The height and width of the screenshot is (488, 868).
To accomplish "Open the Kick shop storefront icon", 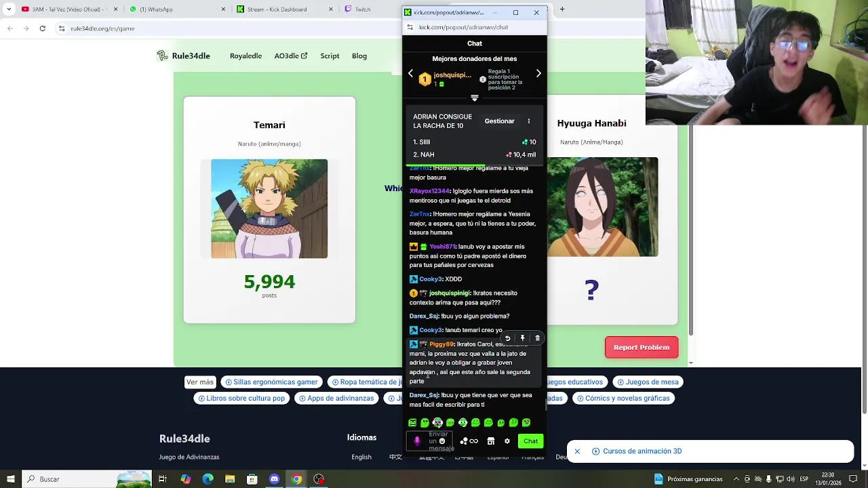I will tap(491, 441).
